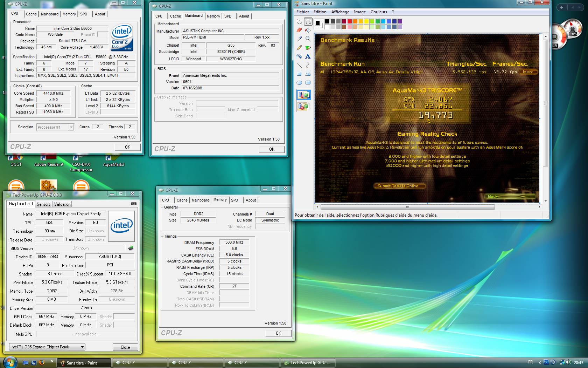Enable opaque selection mode in Paint toolbox
Image resolution: width=588 pixels, height=368 pixels.
303,95
